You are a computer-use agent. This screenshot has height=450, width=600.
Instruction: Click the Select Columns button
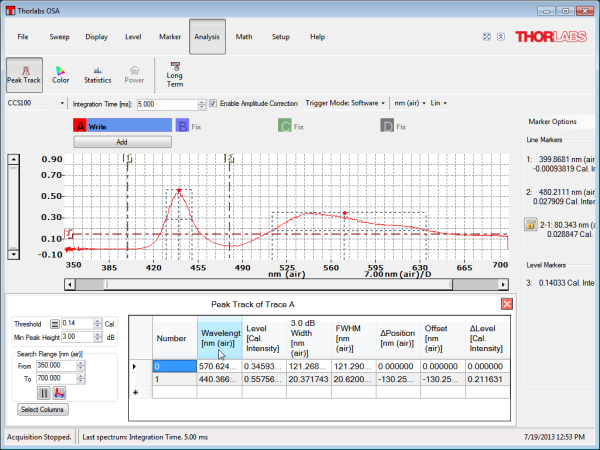pos(42,410)
